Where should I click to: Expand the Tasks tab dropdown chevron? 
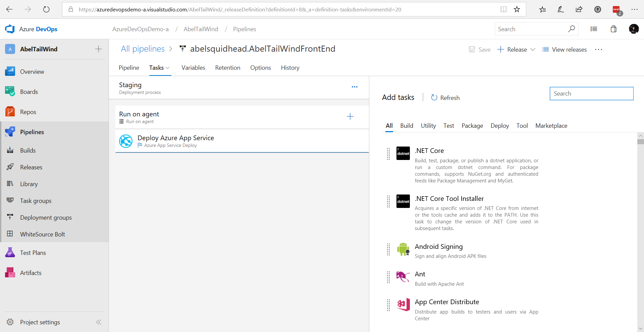point(168,68)
